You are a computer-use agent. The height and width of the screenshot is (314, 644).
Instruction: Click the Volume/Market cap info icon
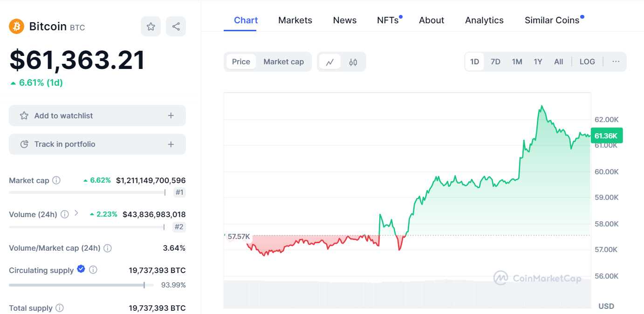click(x=108, y=248)
